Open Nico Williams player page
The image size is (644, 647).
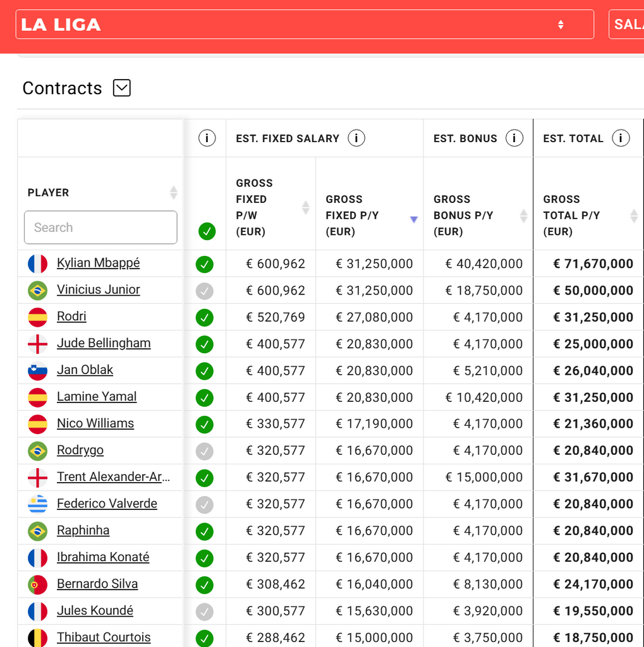(x=95, y=423)
